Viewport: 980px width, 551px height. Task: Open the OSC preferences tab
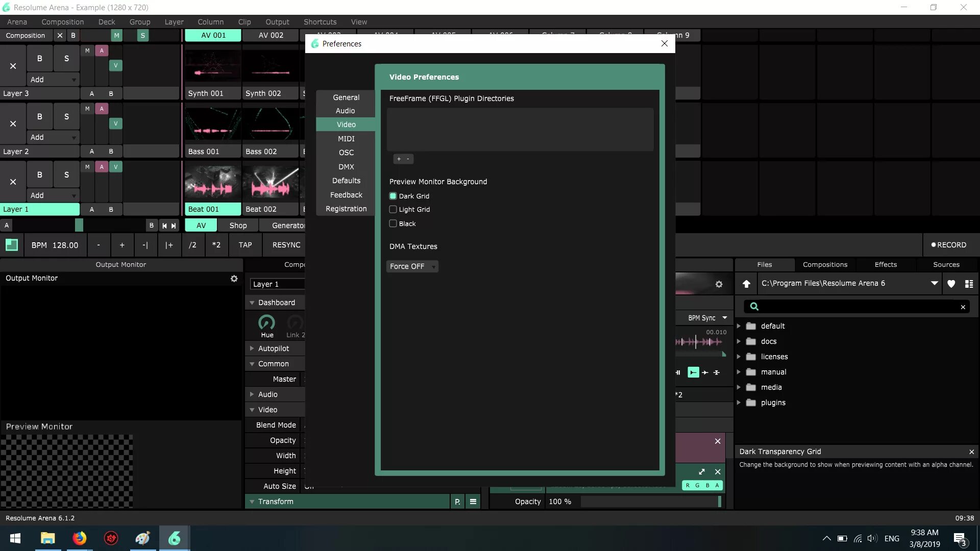coord(346,153)
